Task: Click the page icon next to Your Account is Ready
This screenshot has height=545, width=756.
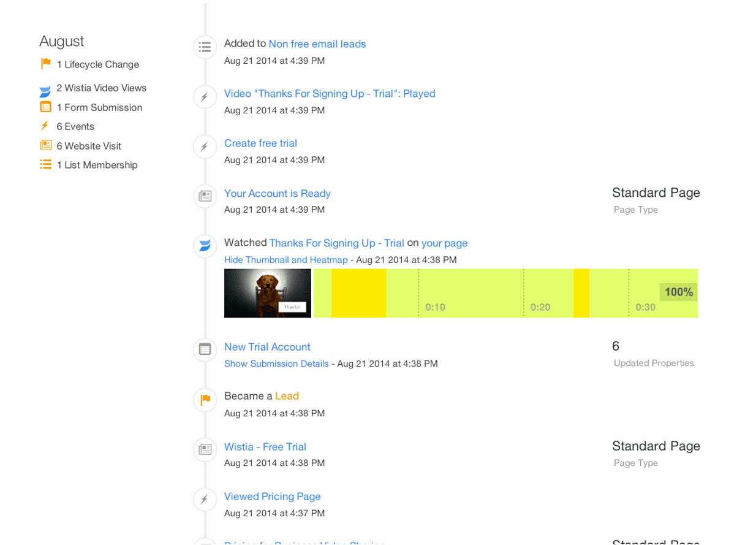Action: click(x=205, y=196)
